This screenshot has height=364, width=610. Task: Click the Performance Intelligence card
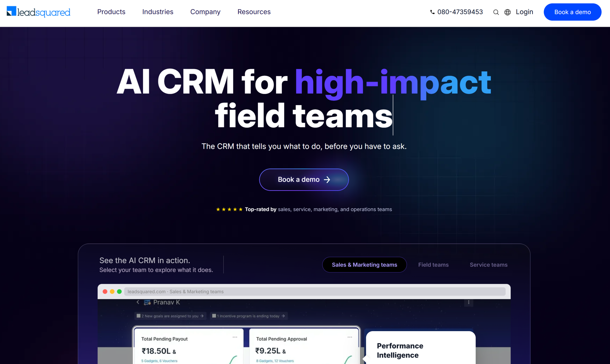pyautogui.click(x=421, y=348)
